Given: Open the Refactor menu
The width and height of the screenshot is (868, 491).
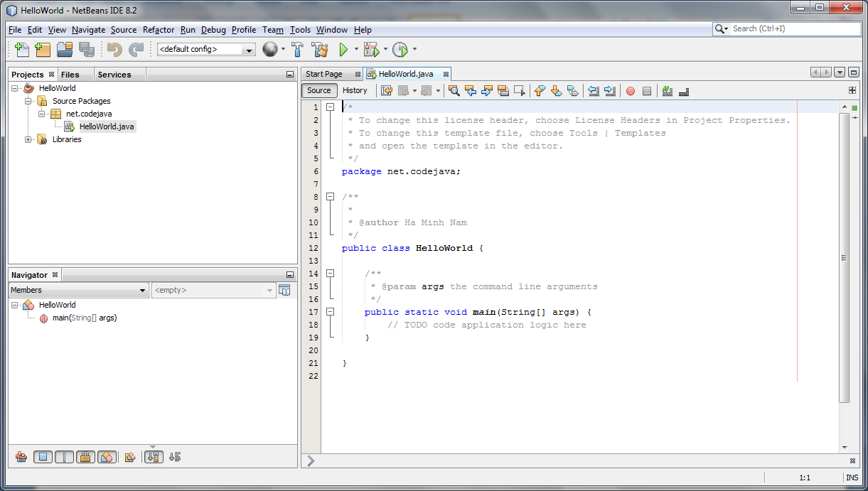Looking at the screenshot, I should coord(158,30).
